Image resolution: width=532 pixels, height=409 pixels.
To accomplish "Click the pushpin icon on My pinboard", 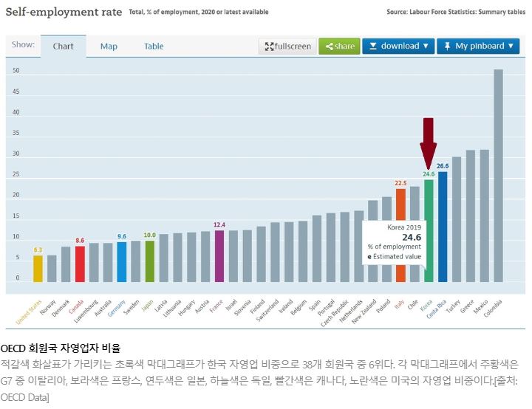I will (x=447, y=46).
